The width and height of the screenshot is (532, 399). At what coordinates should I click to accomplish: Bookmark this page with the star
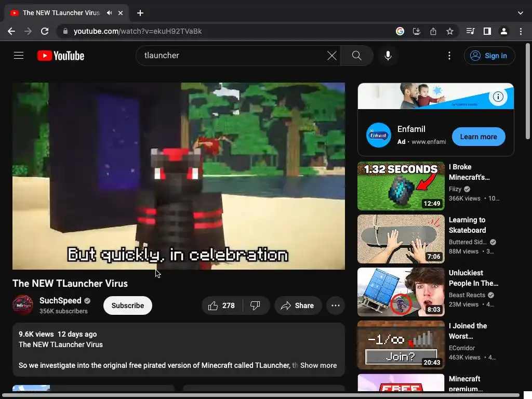point(450,31)
